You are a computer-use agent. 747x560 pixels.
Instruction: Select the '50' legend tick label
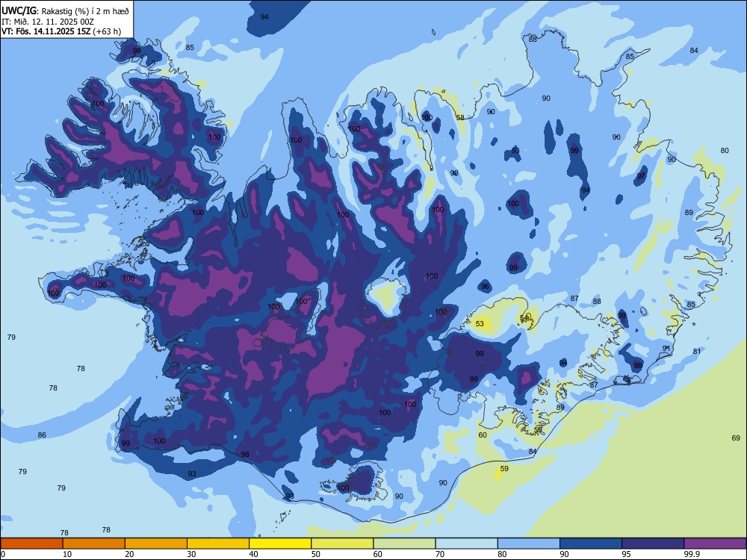(316, 554)
